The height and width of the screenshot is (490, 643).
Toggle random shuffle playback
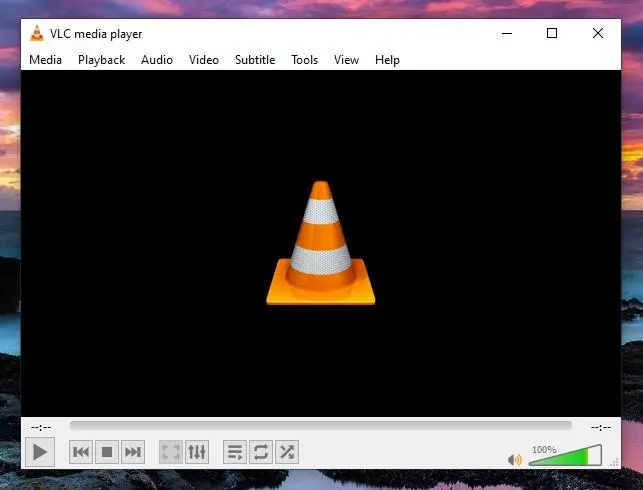287,452
